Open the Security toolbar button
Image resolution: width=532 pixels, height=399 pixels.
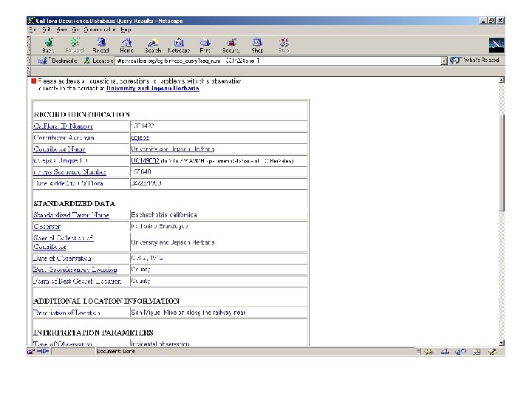pos(231,45)
